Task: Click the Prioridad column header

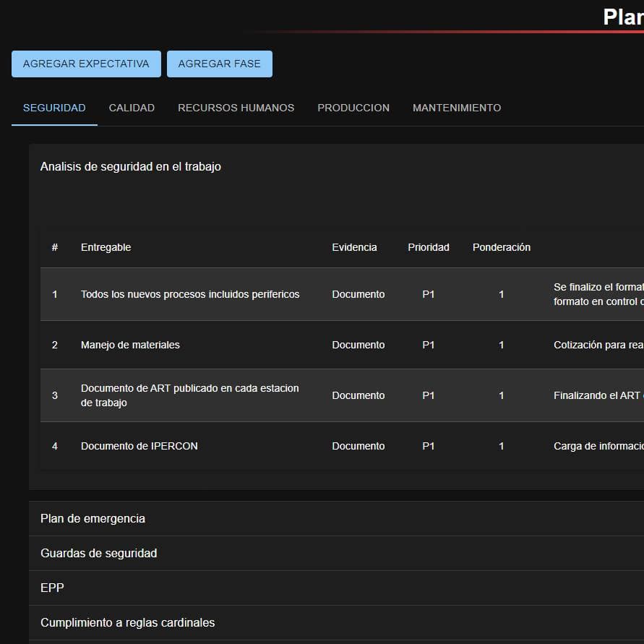Action: [428, 247]
